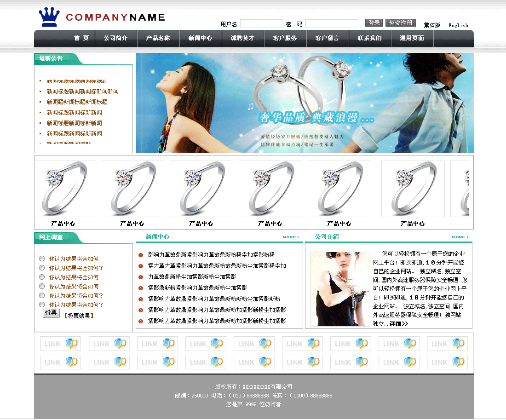Click the red bullet icon beside first news headline
The image size is (506, 420).
[141, 255]
